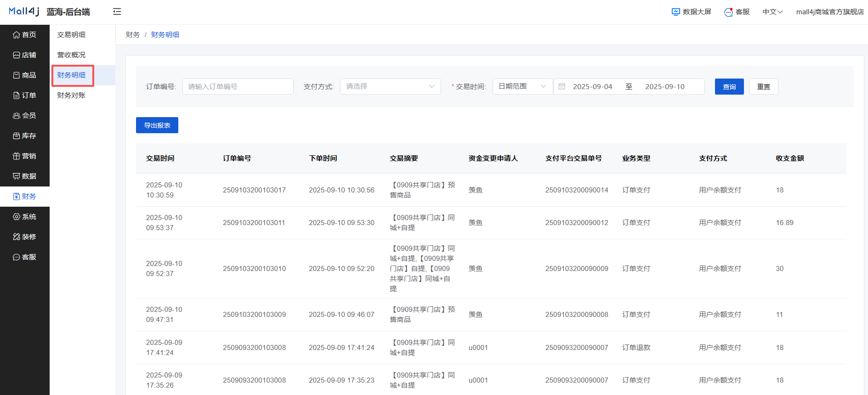
Task: Focus the 订单编号 input field
Action: click(238, 86)
